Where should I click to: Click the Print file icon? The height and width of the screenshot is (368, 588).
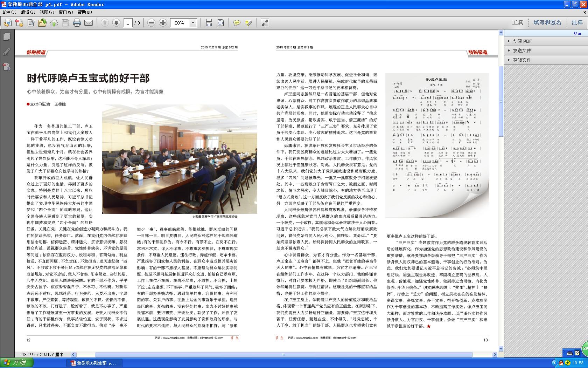[77, 23]
